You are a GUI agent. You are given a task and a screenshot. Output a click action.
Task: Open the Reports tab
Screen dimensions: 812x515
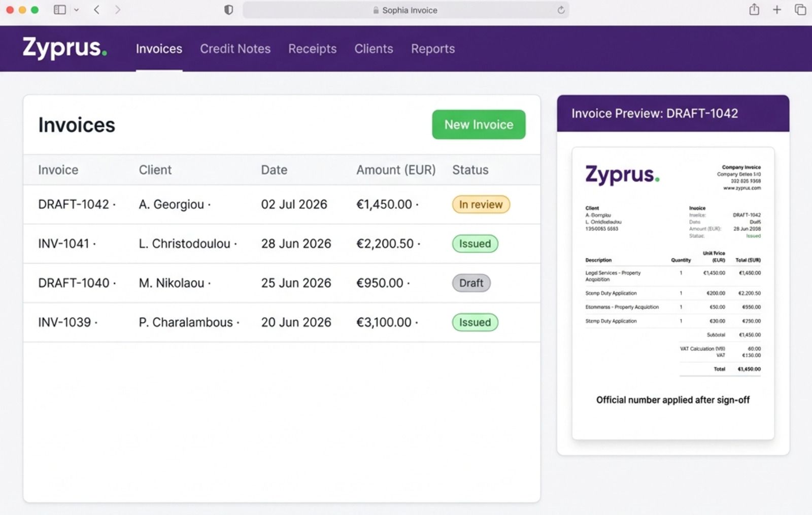[433, 49]
